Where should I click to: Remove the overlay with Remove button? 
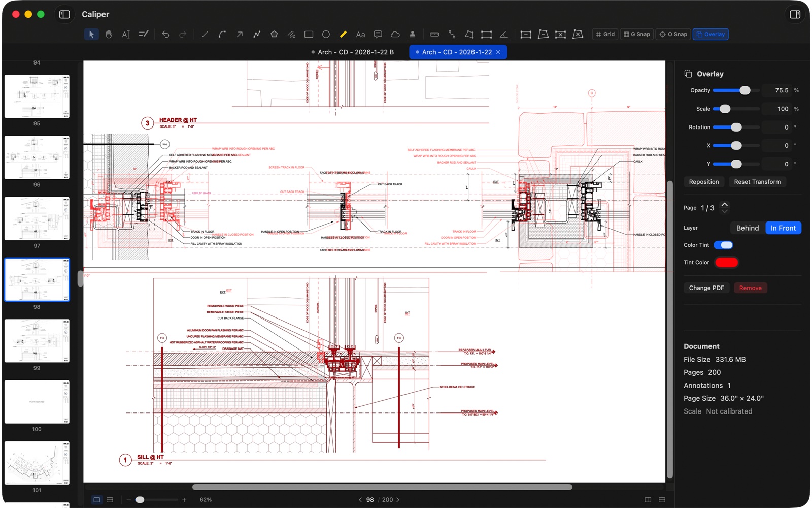pyautogui.click(x=750, y=288)
